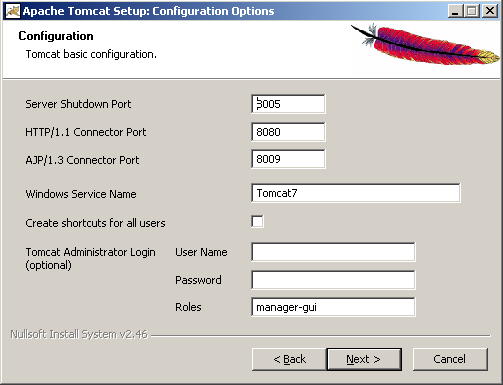Click the Apache feather logo

425,44
